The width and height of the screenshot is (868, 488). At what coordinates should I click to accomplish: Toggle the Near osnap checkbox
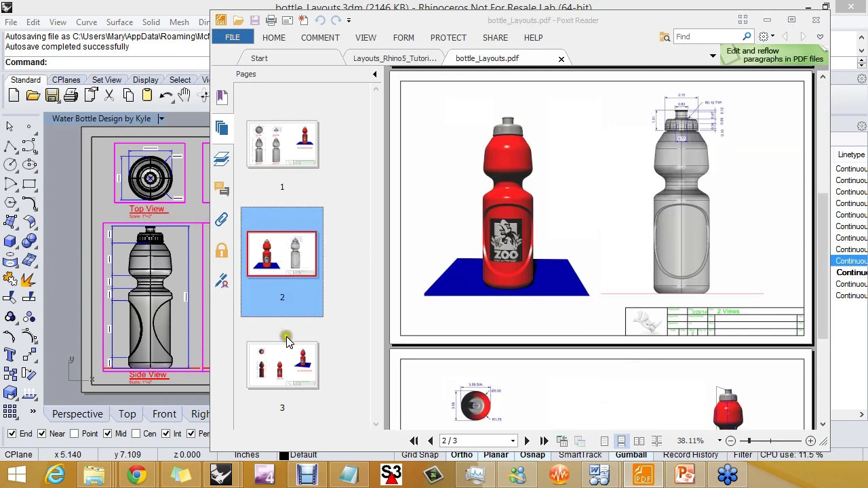[x=42, y=434]
